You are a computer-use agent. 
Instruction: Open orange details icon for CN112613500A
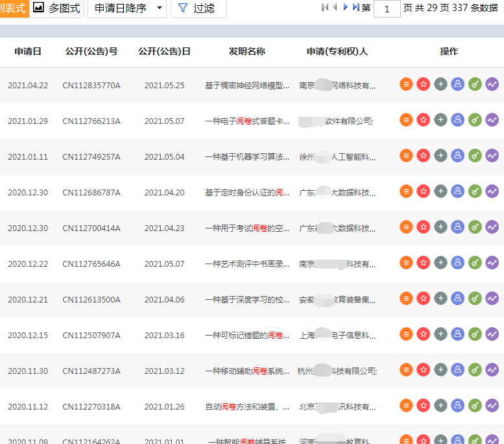coord(406,299)
